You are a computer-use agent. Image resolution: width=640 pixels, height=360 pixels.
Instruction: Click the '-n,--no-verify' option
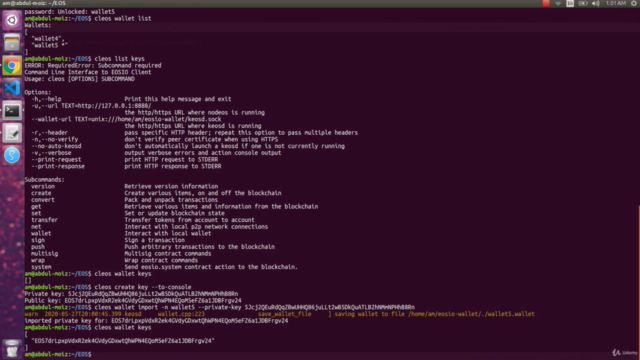point(54,140)
